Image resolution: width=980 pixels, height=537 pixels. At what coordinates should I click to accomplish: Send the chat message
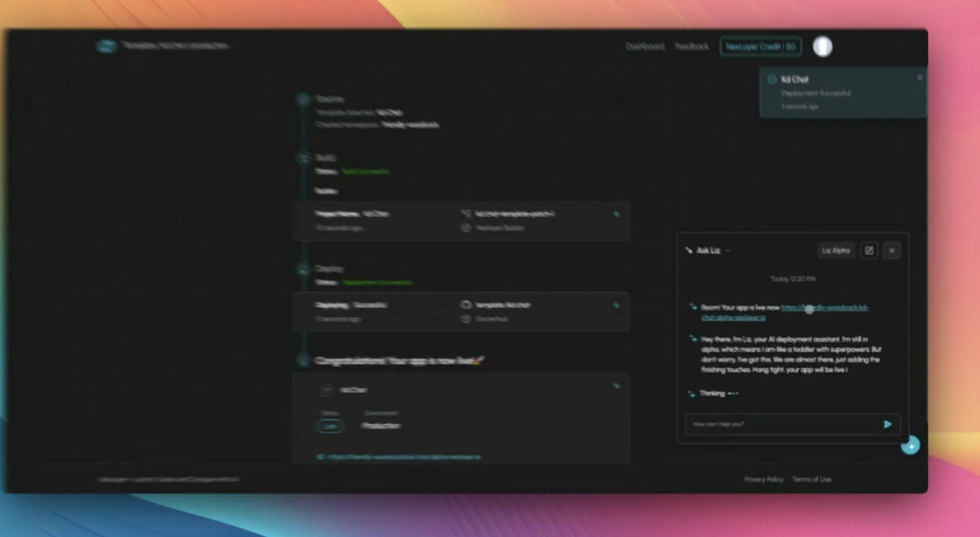tap(887, 424)
